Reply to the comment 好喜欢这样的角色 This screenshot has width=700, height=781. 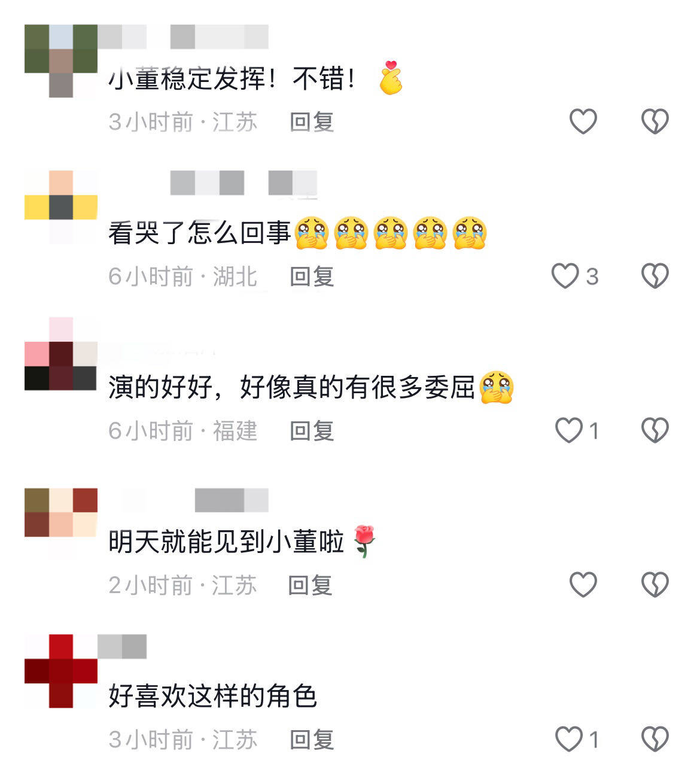(312, 740)
